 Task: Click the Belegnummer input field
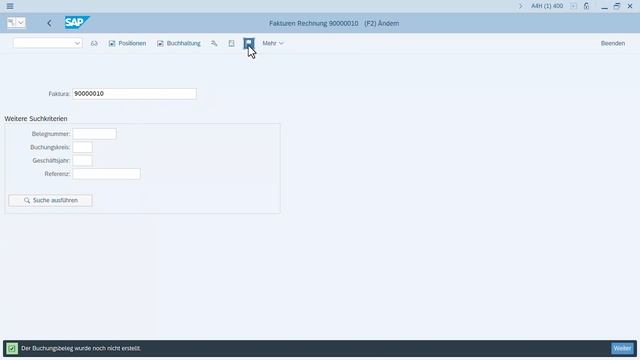pos(94,134)
